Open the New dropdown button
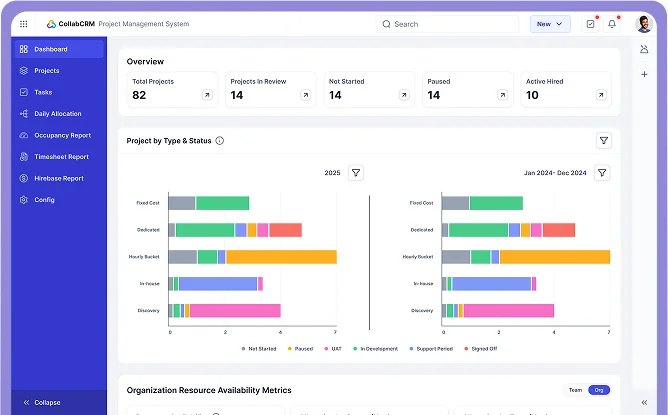Viewport: 668px width, 415px height. click(x=550, y=24)
